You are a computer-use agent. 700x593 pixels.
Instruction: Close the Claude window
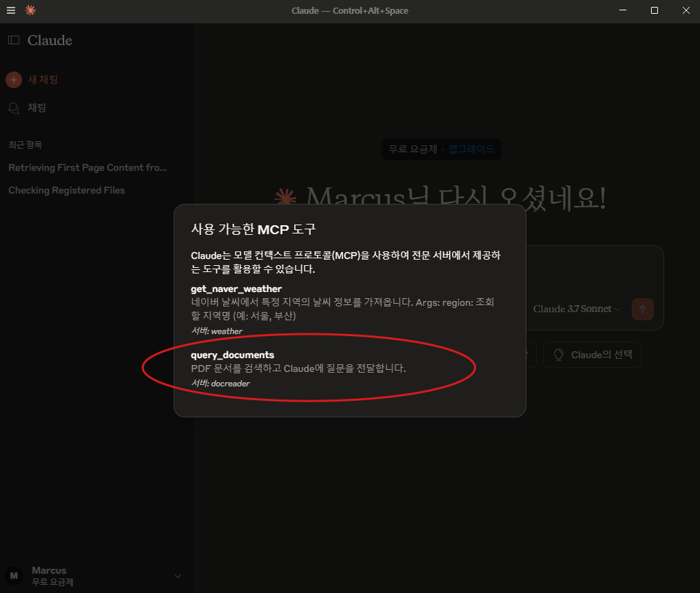tap(686, 10)
